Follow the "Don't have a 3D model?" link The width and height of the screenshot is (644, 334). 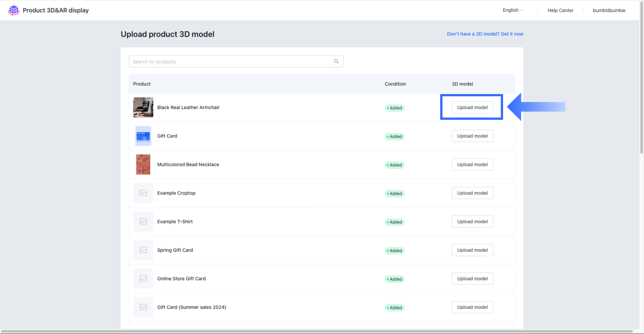click(x=485, y=34)
